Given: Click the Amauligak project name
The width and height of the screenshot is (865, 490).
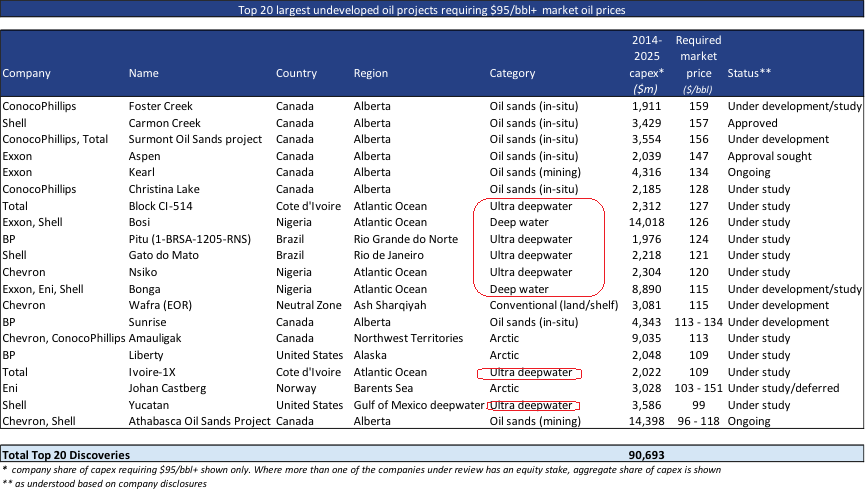Looking at the screenshot, I should click(155, 338).
